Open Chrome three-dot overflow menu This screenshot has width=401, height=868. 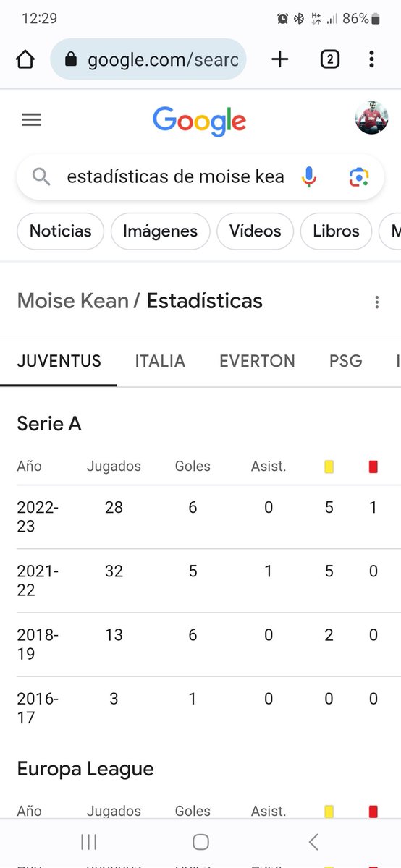point(371,59)
